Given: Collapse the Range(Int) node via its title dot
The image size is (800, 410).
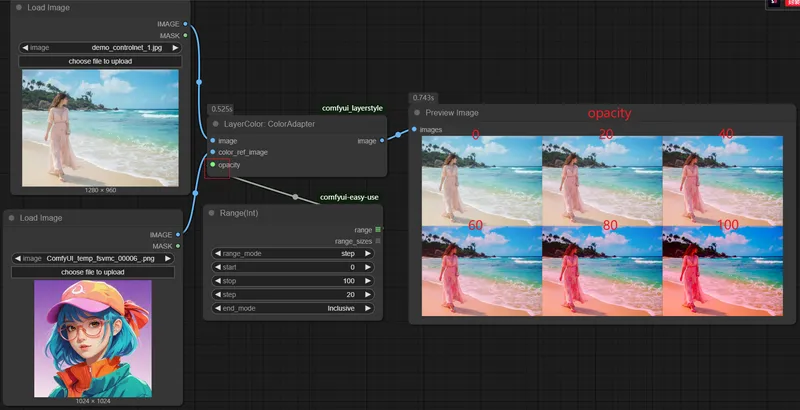Looking at the screenshot, I should (212, 213).
